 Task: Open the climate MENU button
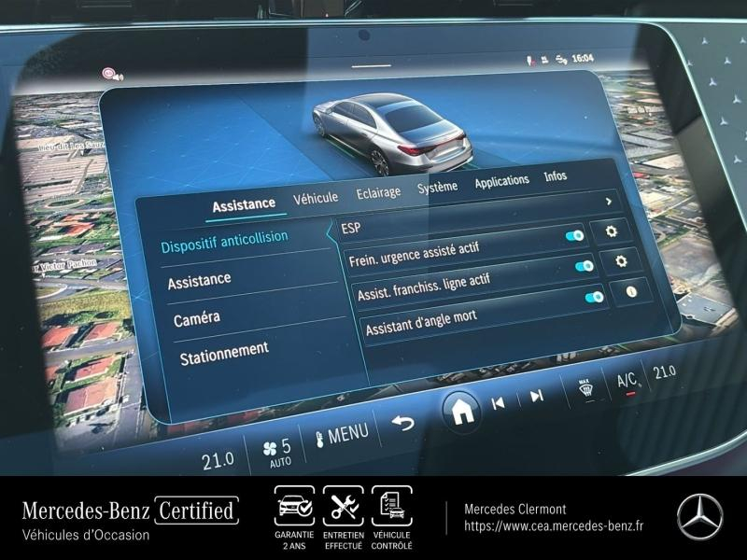[342, 434]
